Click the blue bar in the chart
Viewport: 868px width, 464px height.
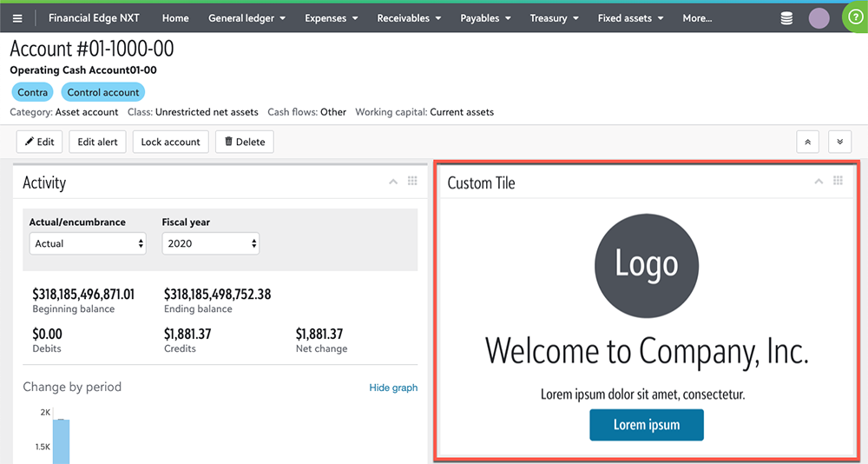61,441
